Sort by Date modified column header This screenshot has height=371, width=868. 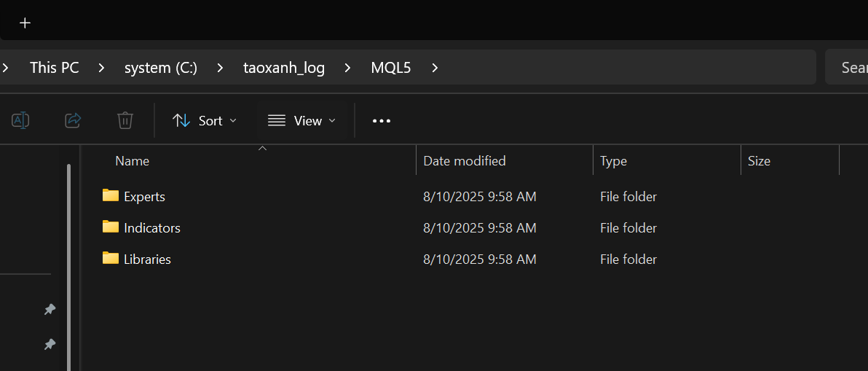point(465,161)
